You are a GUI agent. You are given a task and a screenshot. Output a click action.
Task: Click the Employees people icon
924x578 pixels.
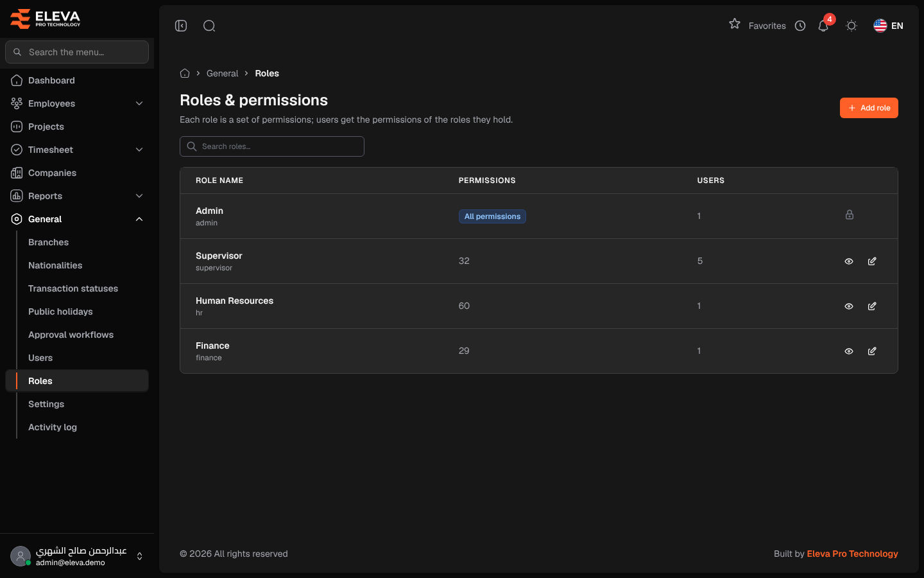click(x=17, y=103)
